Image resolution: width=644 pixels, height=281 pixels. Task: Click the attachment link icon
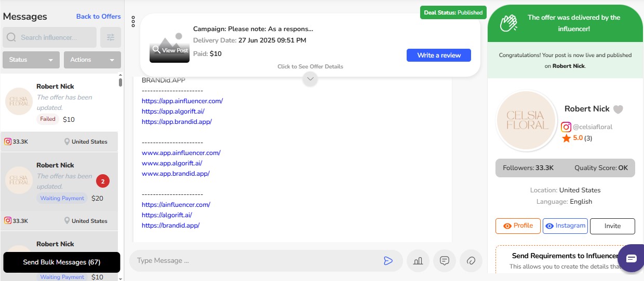click(471, 261)
